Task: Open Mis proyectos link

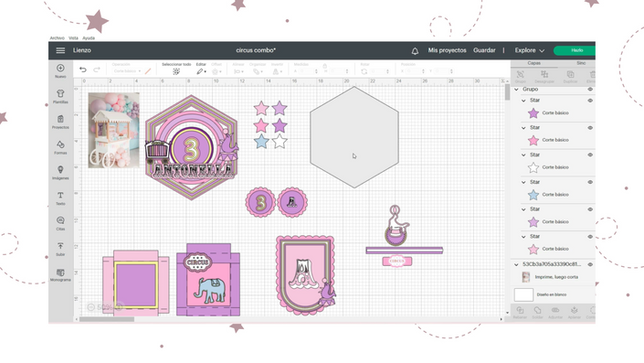Action: pos(447,50)
